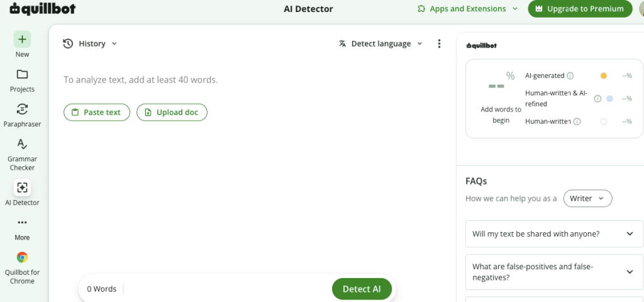The height and width of the screenshot is (302, 644).
Task: Open the More tools ellipsis icon
Action: [x=22, y=223]
